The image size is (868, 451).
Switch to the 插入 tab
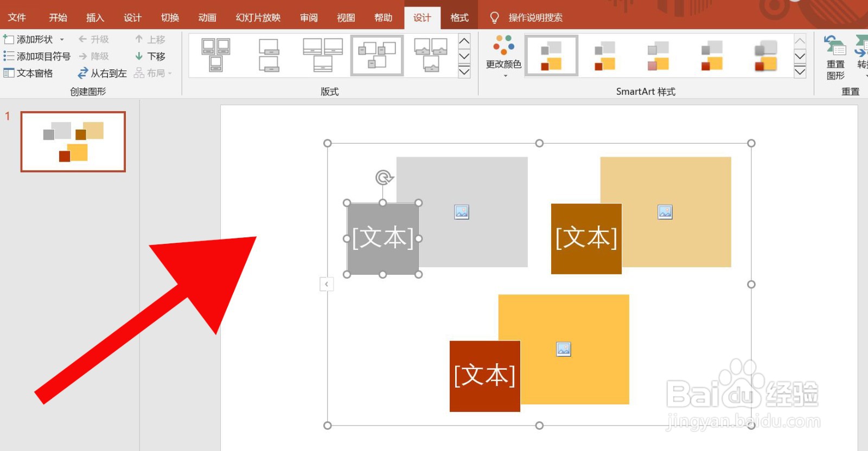(x=95, y=17)
